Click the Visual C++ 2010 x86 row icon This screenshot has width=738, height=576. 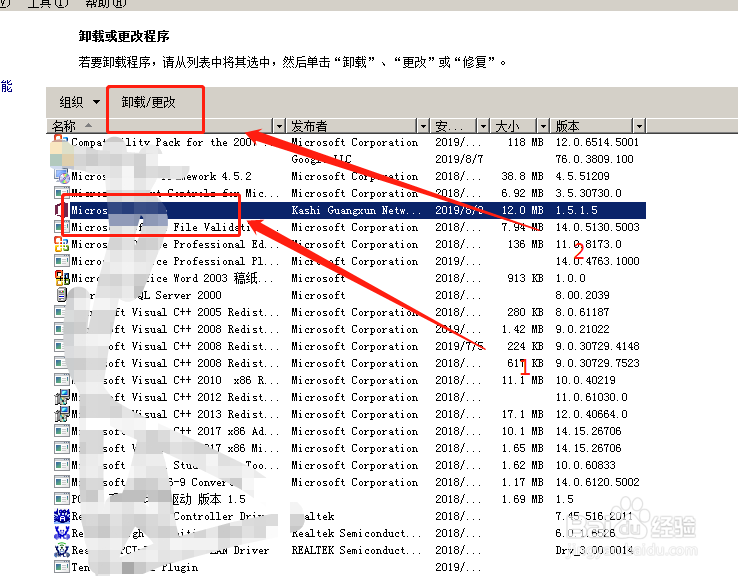click(62, 380)
